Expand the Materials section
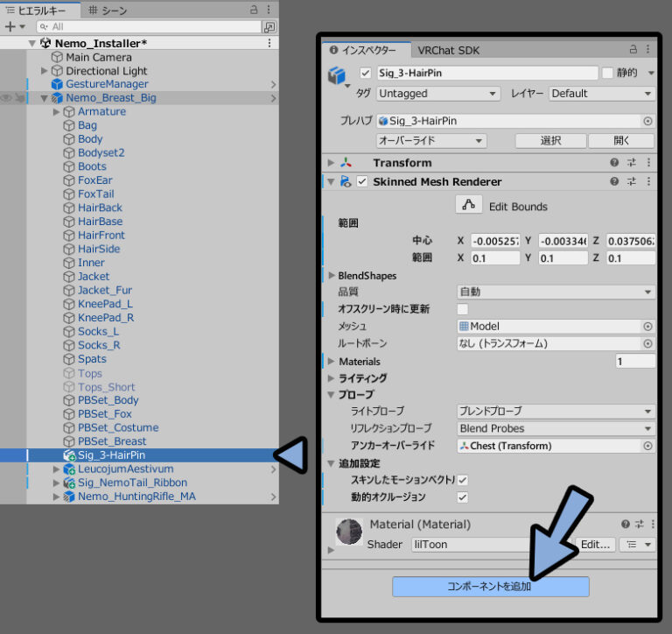 [332, 362]
